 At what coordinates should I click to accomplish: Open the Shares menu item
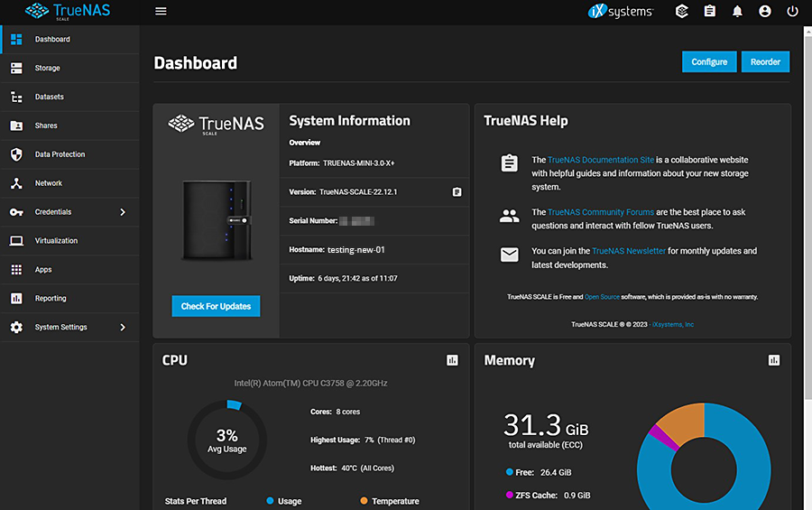(69, 125)
